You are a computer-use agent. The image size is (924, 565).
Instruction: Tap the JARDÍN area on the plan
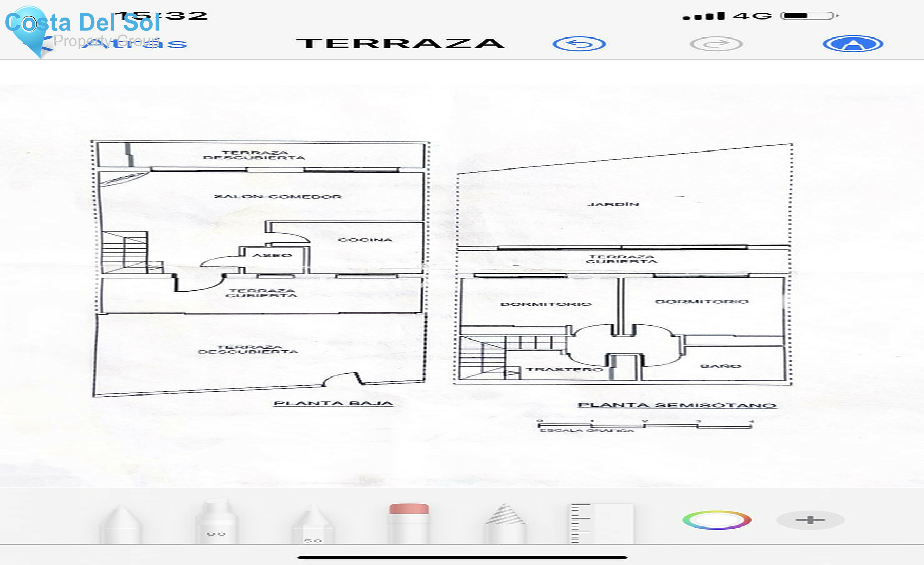click(613, 204)
